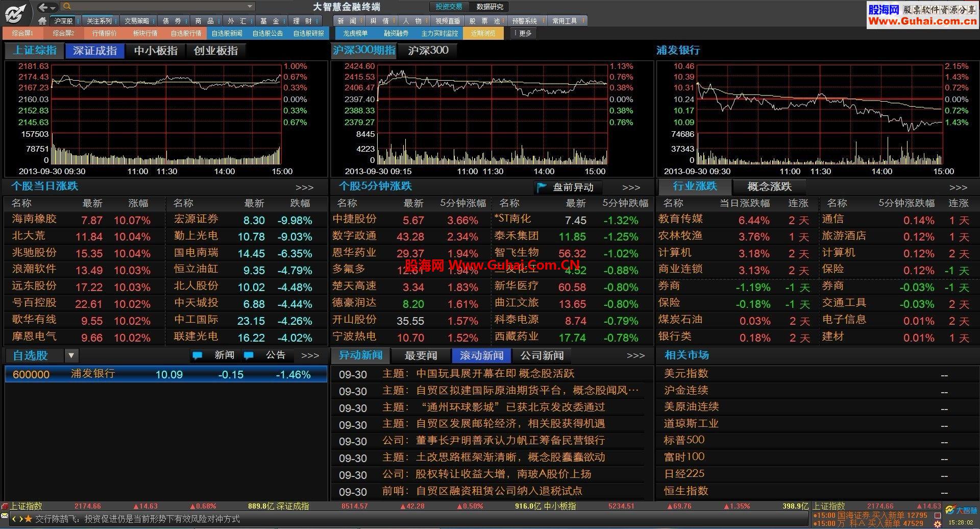Select the 最要闻 tab
Viewport: 980px width, 529px height.
click(x=421, y=355)
